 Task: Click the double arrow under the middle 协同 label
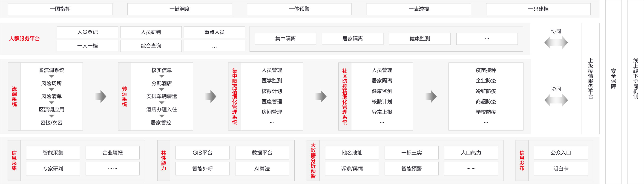point(556,100)
